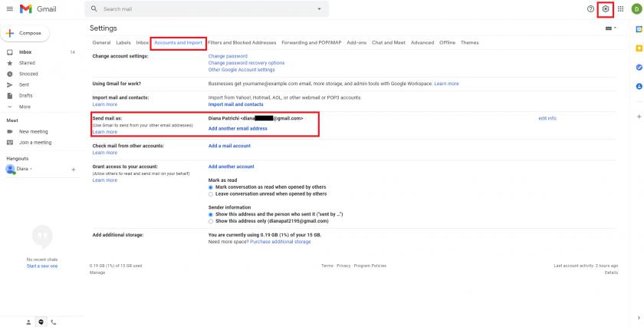Click the search magnifier icon
This screenshot has width=644, height=327.
point(94,8)
